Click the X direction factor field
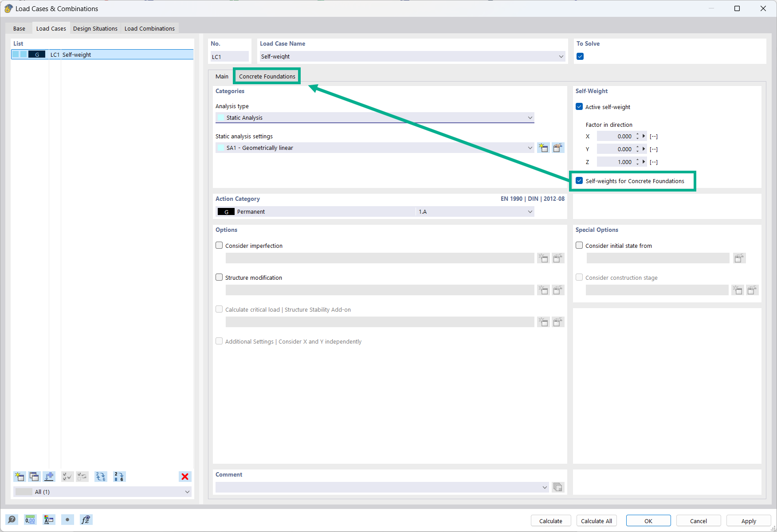Screen dimensions: 777x532 pyautogui.click(x=616, y=136)
